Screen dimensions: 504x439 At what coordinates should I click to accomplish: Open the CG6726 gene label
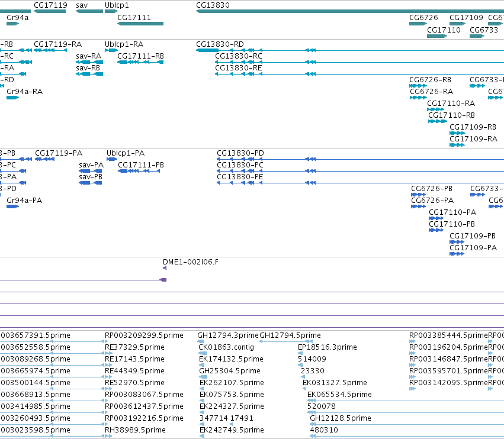(423, 17)
